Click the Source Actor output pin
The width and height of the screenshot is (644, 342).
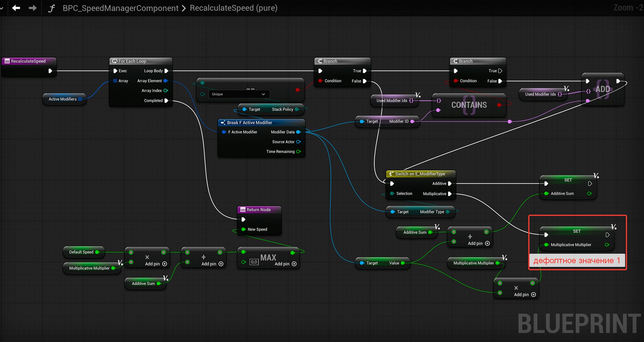pos(298,142)
